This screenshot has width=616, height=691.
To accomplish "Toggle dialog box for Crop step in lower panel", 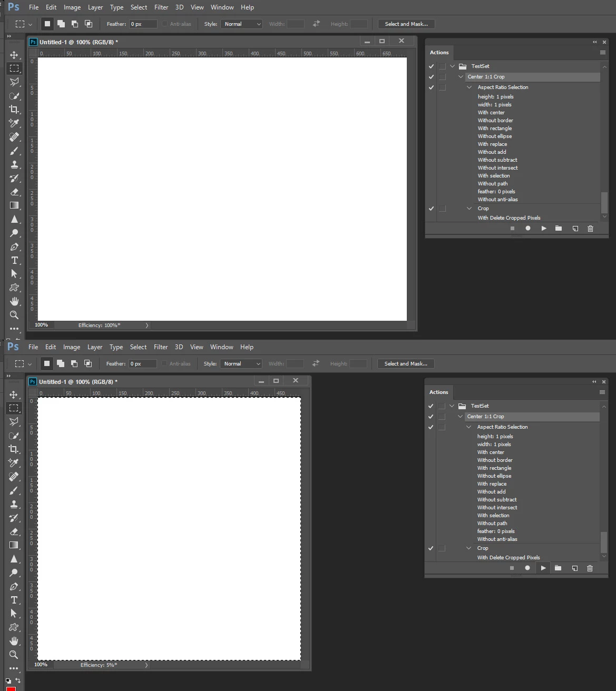I will point(442,548).
